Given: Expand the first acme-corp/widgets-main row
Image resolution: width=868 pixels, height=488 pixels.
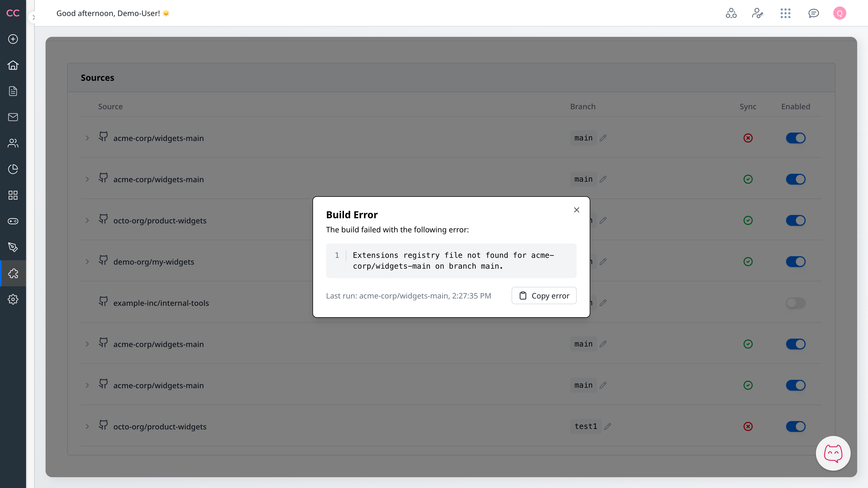Looking at the screenshot, I should (87, 138).
